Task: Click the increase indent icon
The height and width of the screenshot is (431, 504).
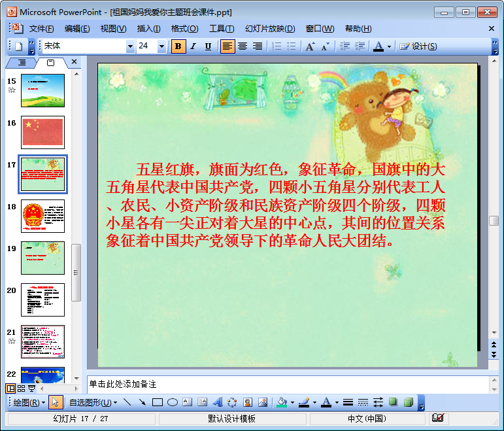Action: [360, 46]
